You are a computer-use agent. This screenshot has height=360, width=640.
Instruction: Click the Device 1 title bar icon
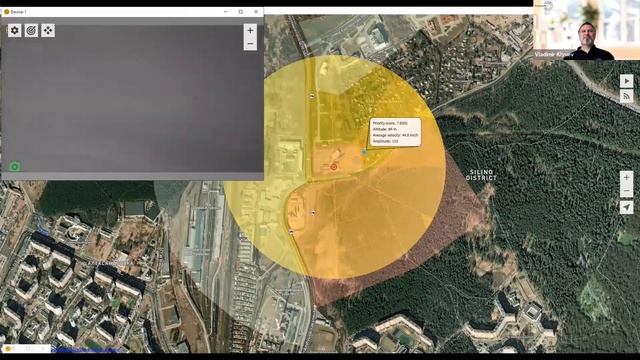pos(6,12)
